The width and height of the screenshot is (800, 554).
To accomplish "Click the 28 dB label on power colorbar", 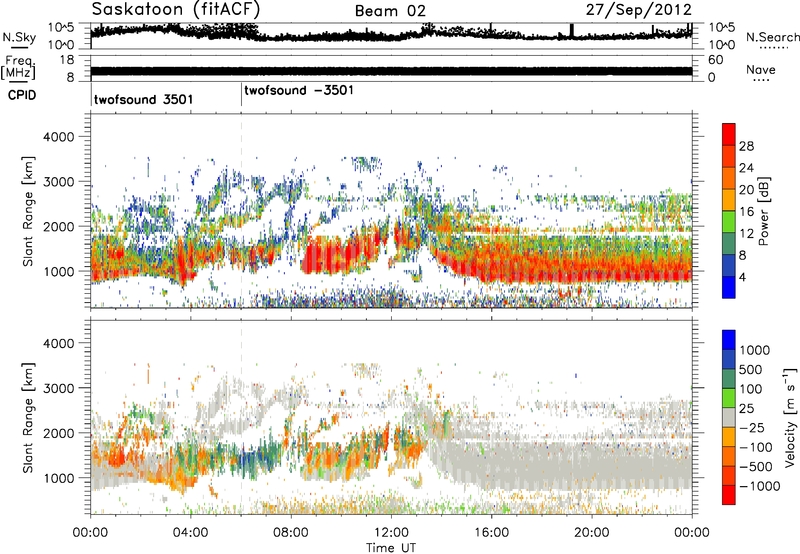I will pyautogui.click(x=746, y=146).
